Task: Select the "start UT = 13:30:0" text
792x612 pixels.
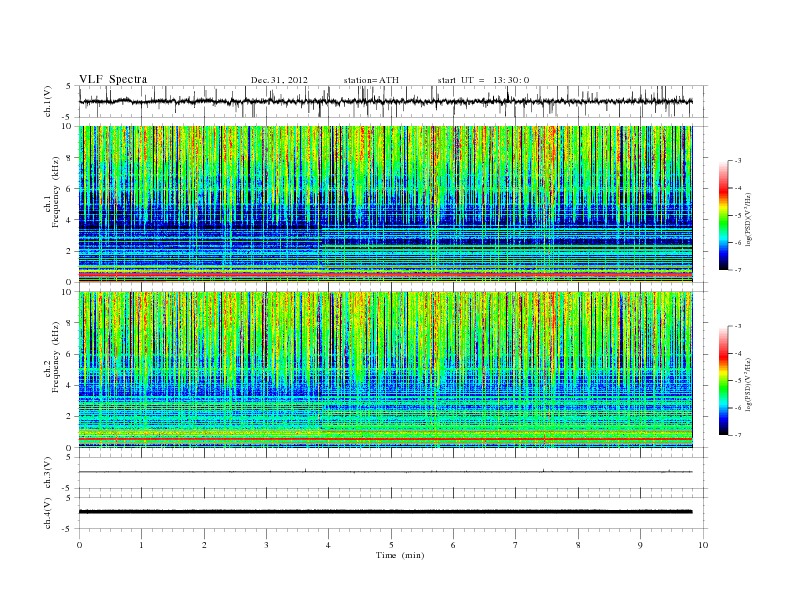Action: click(483, 80)
